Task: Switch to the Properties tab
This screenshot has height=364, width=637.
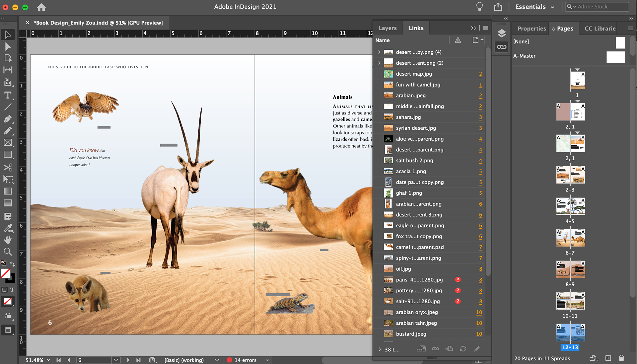Action: [x=531, y=29]
